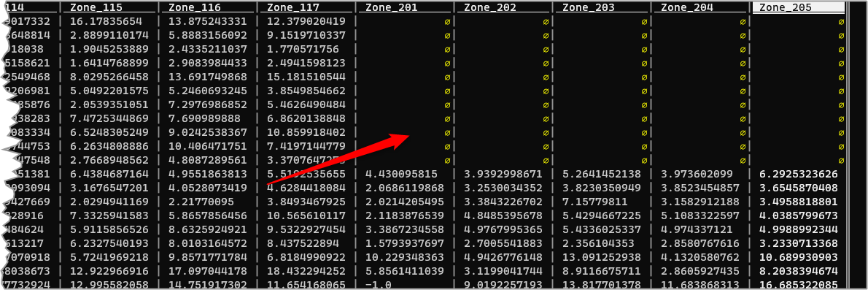
Task: Select value 10.859918402 in Zone_117
Action: [306, 132]
